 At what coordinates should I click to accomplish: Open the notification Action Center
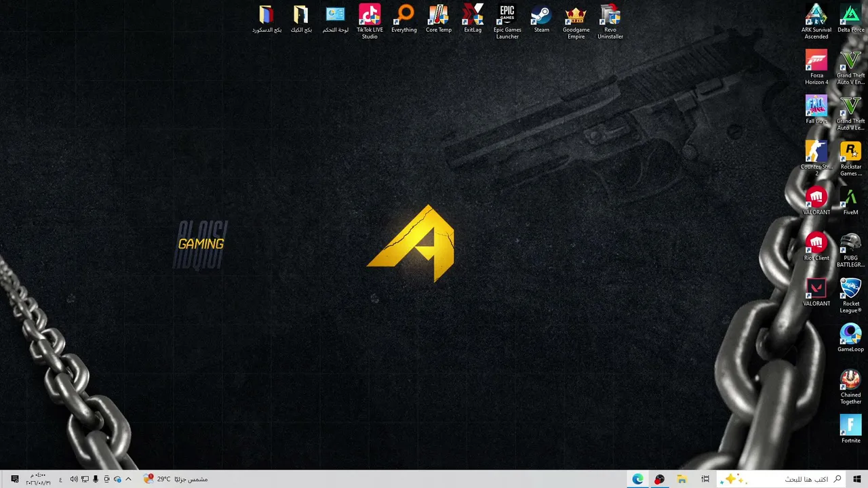tap(14, 479)
